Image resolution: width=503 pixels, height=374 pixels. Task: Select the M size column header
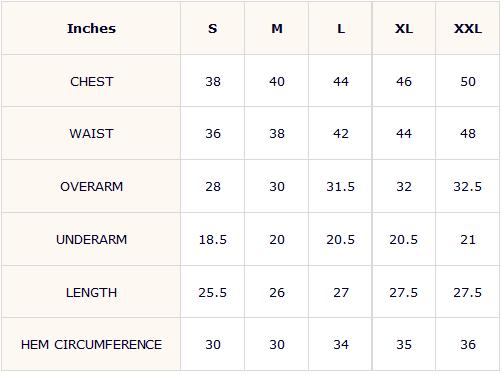277,29
